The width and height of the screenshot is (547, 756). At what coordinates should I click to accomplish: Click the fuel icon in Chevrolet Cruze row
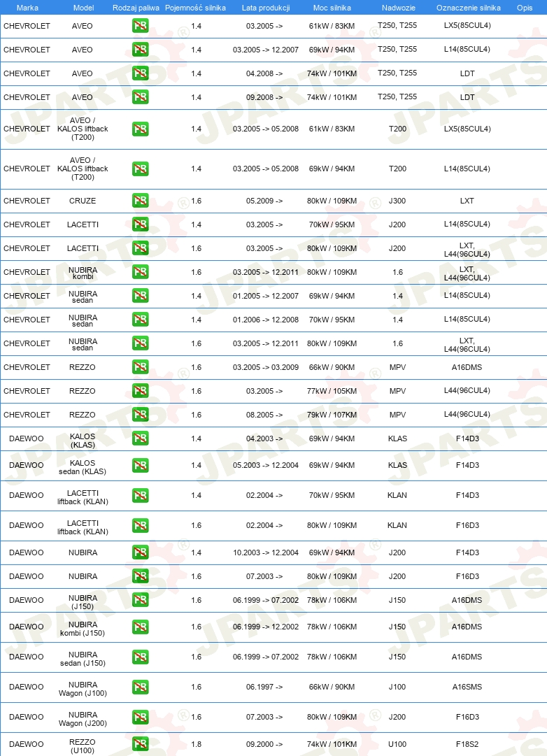pyautogui.click(x=141, y=201)
